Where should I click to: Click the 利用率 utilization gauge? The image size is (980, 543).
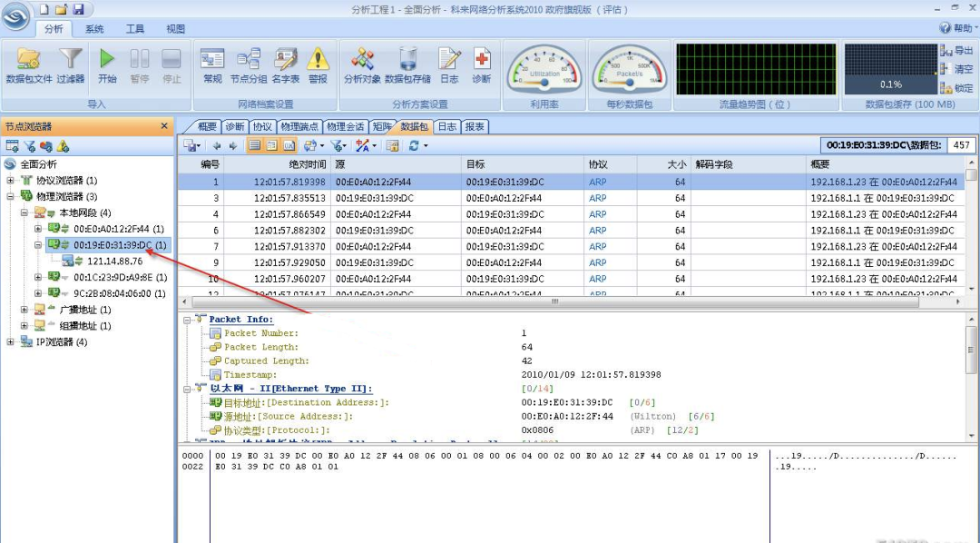pos(544,69)
